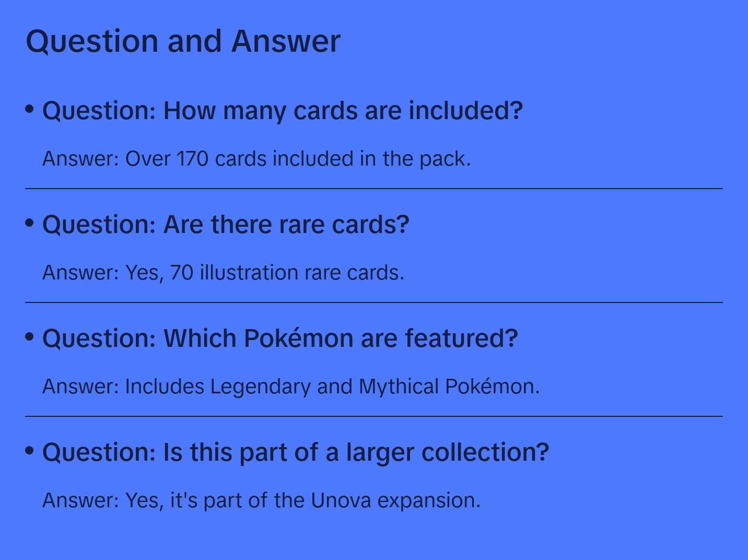
Task: Click the answer about the Unova expansion
Action: pyautogui.click(x=261, y=500)
